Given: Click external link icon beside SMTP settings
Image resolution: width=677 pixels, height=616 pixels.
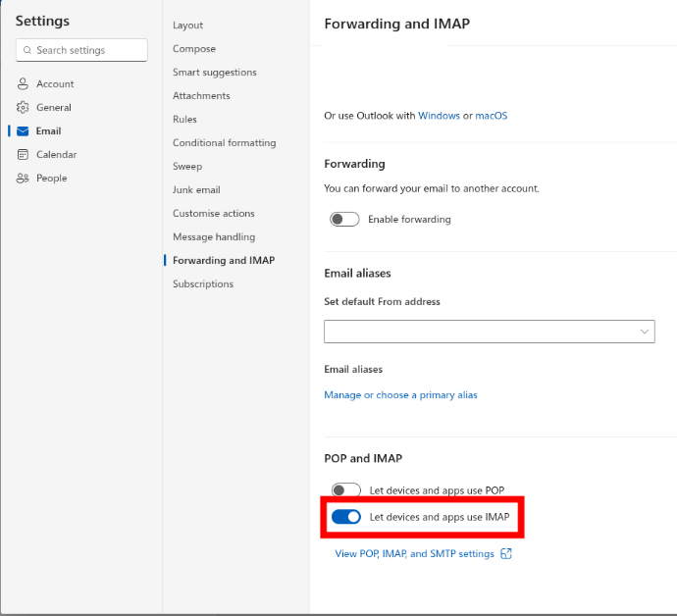Looking at the screenshot, I should (506, 553).
